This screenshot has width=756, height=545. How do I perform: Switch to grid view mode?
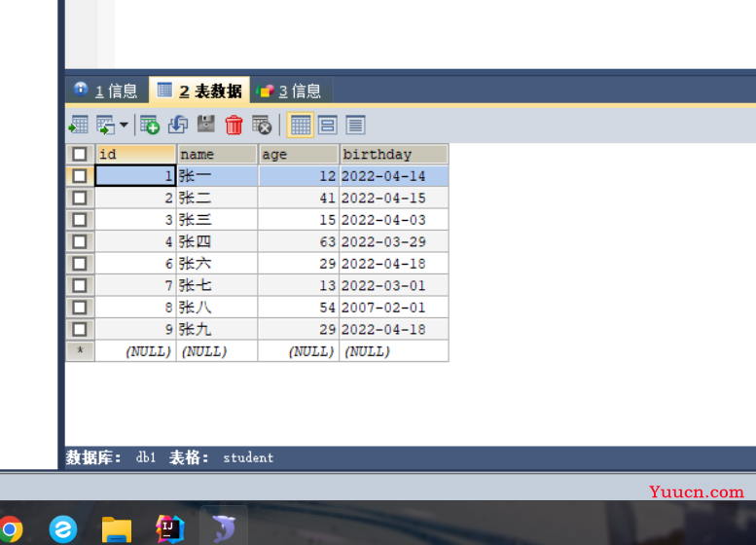click(x=301, y=126)
